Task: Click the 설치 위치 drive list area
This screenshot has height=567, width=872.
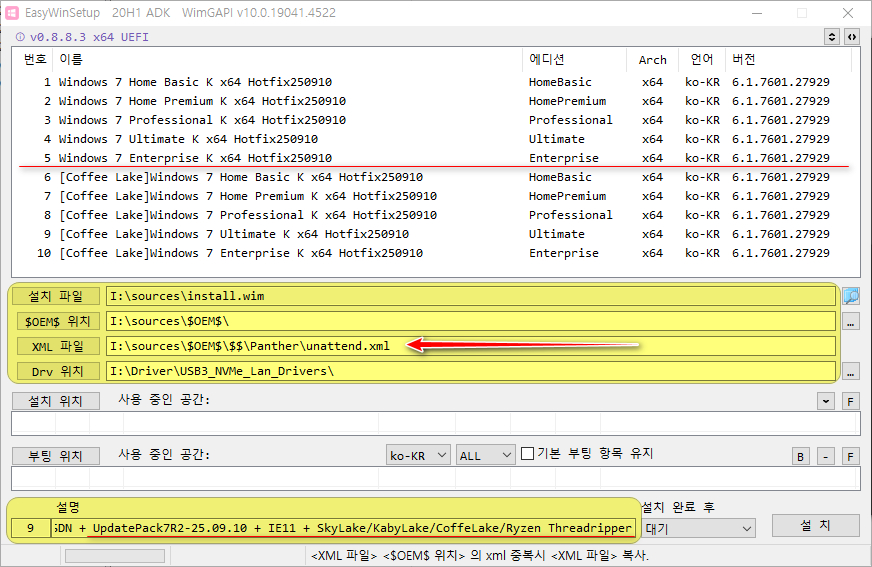Action: click(x=435, y=424)
